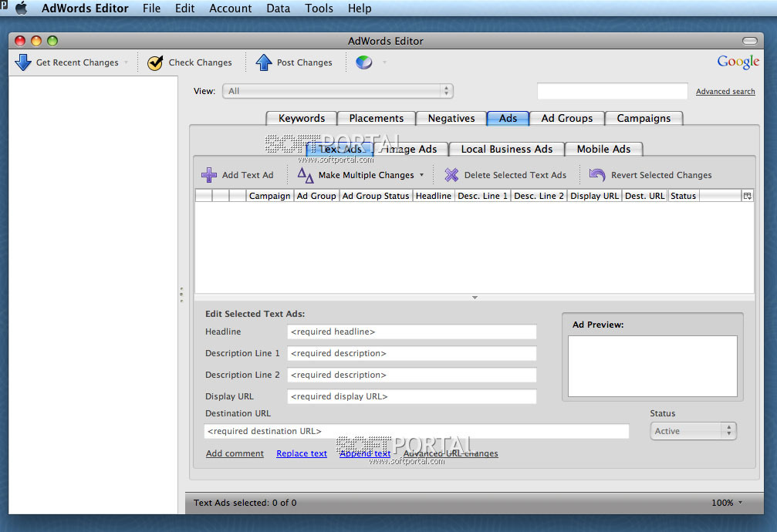Click the Ad Preview box
The height and width of the screenshot is (532, 777).
click(652, 366)
